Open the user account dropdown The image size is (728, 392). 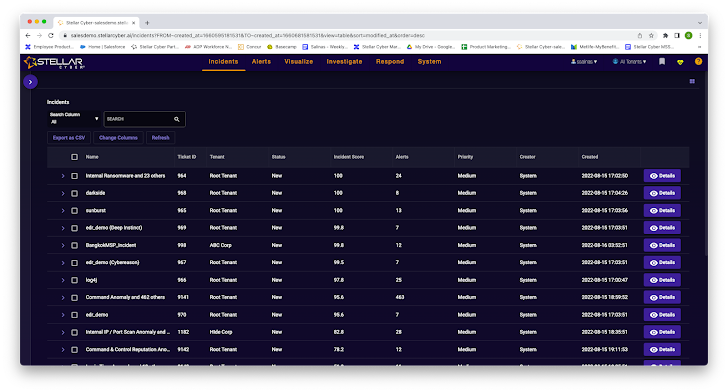(x=584, y=62)
